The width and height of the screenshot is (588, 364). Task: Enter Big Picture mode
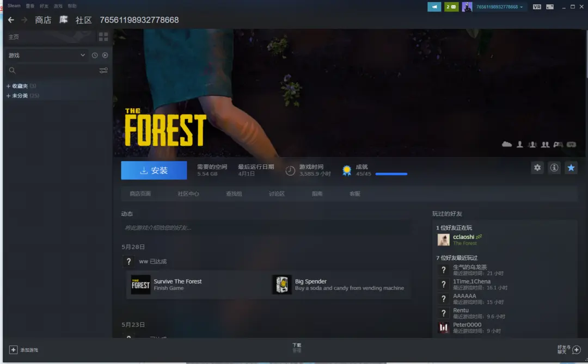coord(550,7)
